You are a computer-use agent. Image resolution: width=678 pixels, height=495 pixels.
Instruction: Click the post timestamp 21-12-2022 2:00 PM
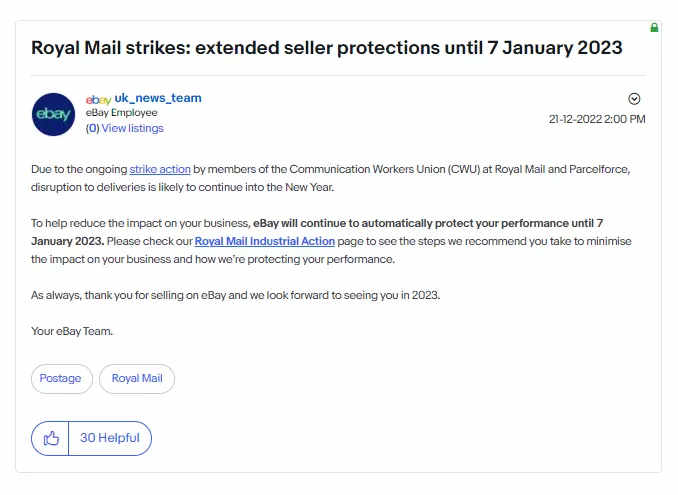coord(597,119)
